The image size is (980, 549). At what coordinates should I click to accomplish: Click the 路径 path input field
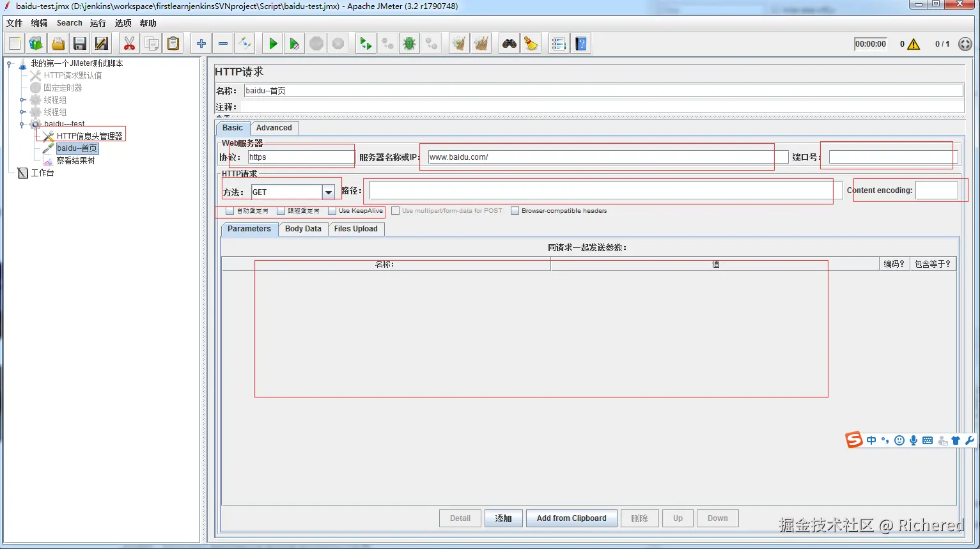pyautogui.click(x=605, y=190)
